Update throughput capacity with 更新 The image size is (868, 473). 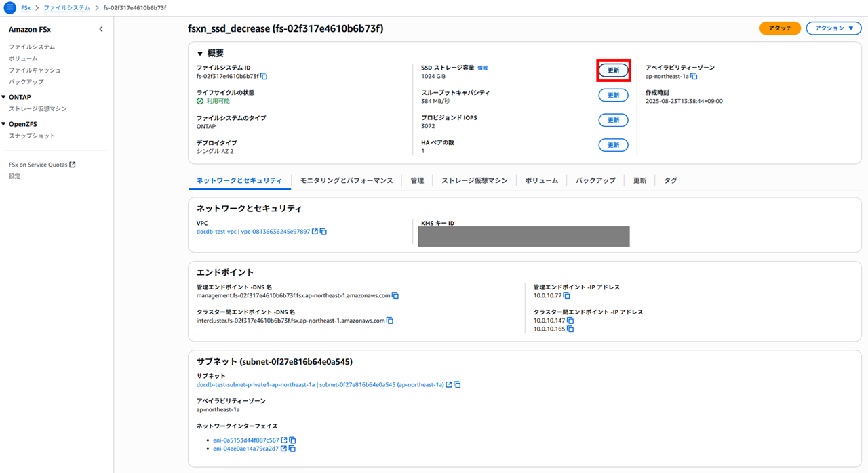[x=613, y=96]
